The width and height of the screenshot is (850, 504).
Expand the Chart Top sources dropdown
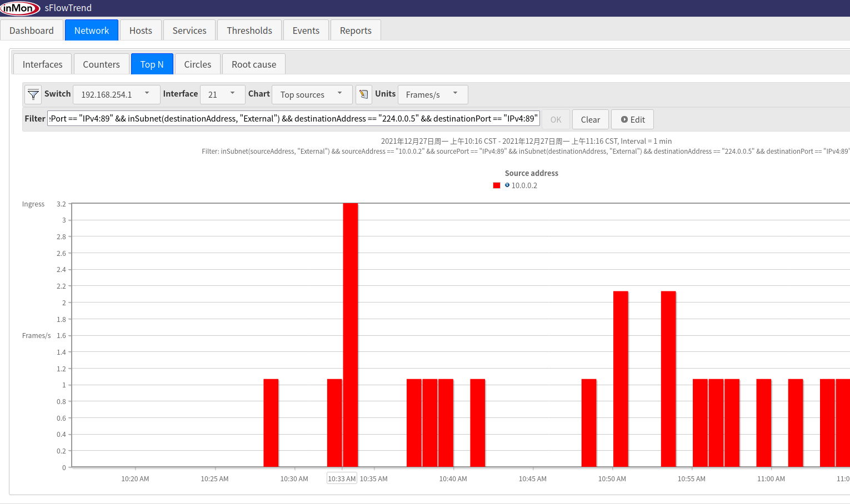(312, 94)
